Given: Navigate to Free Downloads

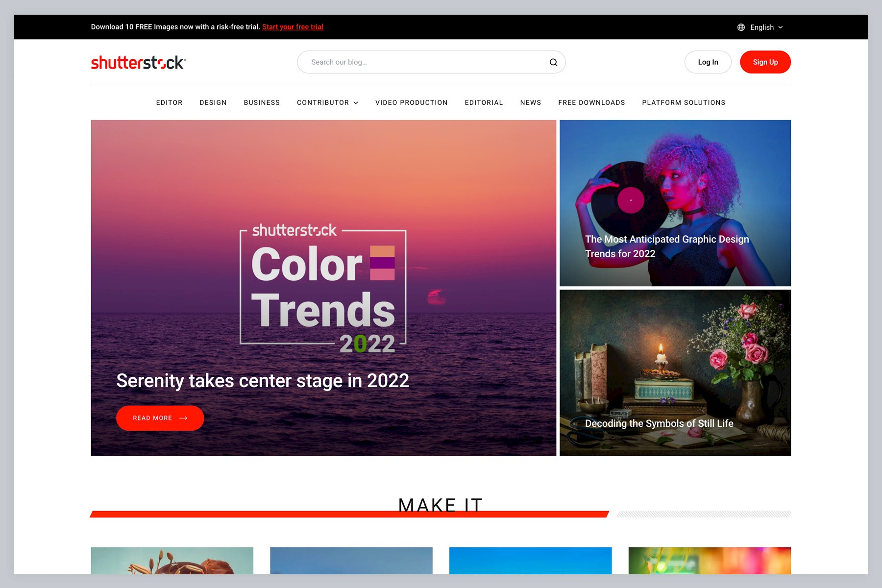Looking at the screenshot, I should coord(591,103).
